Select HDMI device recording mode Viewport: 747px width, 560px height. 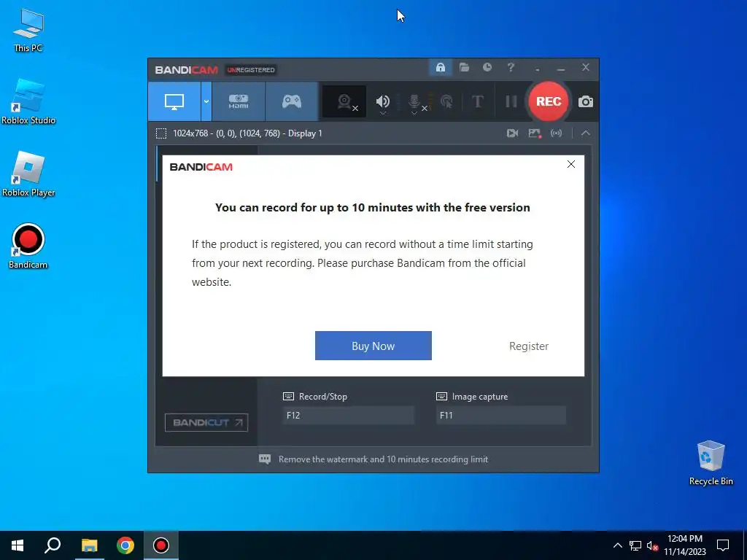click(x=239, y=101)
